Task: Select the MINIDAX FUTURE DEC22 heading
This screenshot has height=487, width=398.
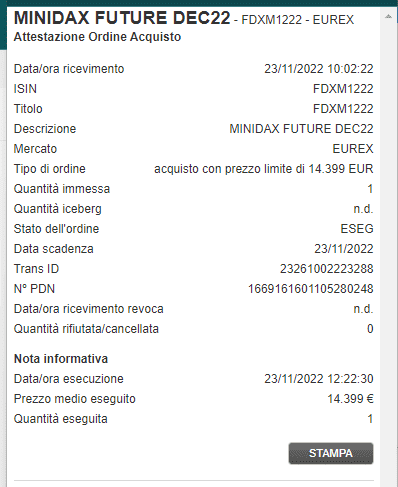Action: tap(122, 18)
